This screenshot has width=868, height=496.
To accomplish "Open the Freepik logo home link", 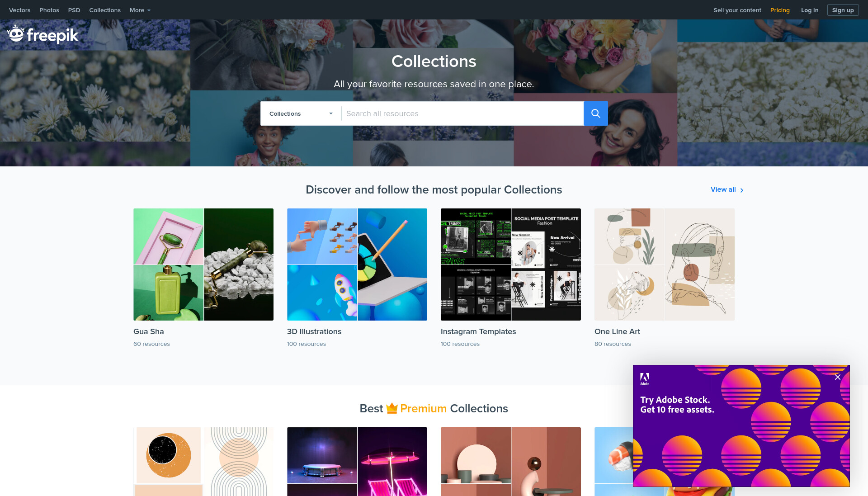I will [43, 34].
